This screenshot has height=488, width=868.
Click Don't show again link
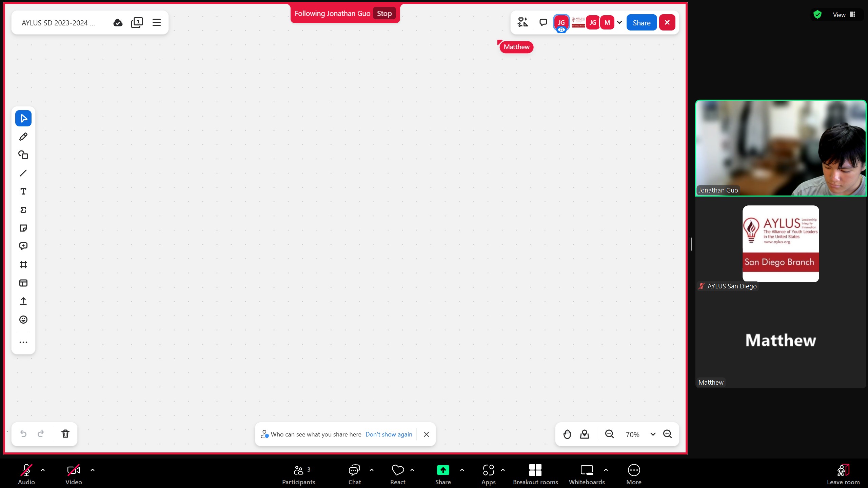[x=389, y=434]
